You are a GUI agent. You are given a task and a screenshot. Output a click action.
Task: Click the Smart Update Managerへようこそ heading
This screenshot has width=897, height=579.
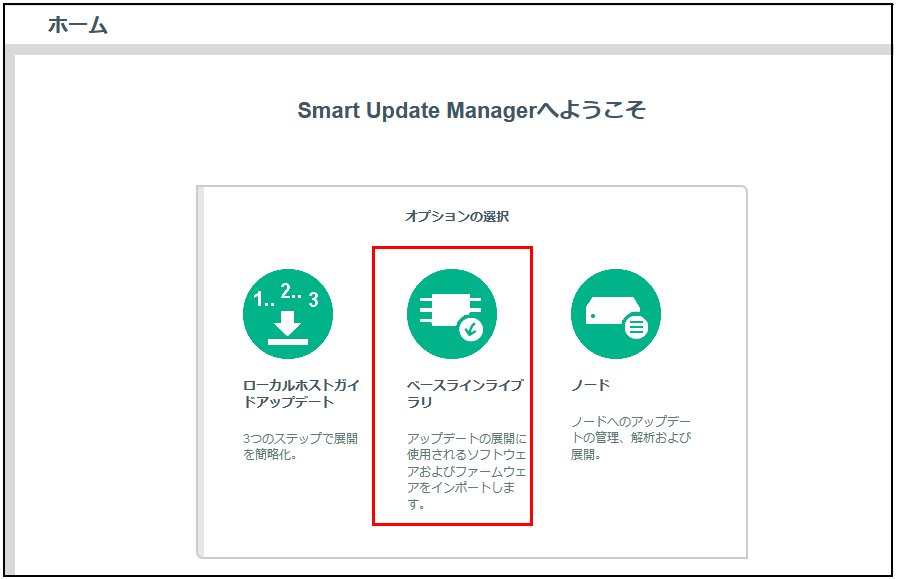coord(471,110)
